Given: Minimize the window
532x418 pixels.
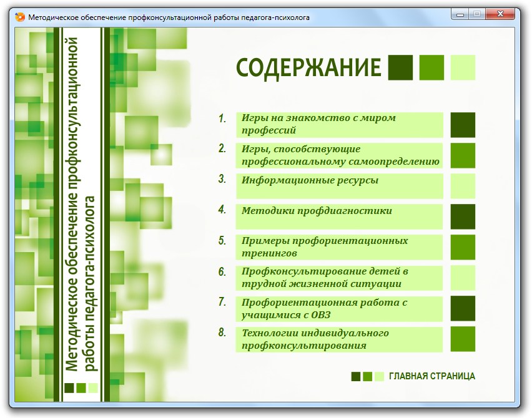Looking at the screenshot, I should tap(460, 14).
